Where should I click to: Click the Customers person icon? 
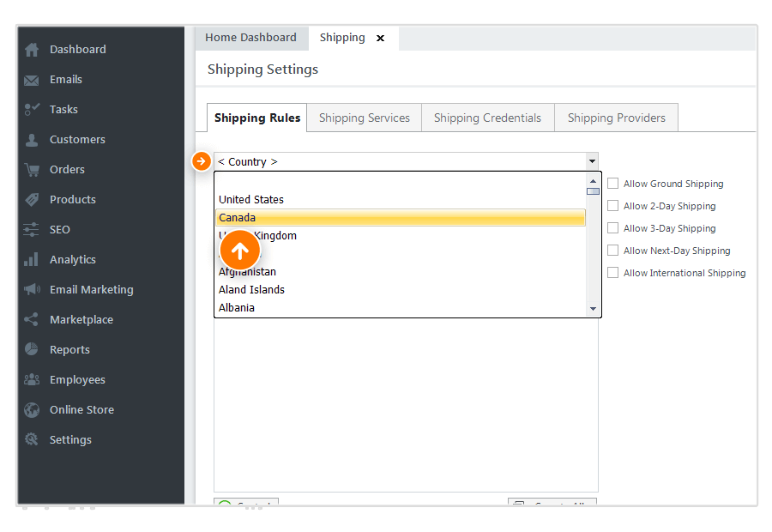32,140
